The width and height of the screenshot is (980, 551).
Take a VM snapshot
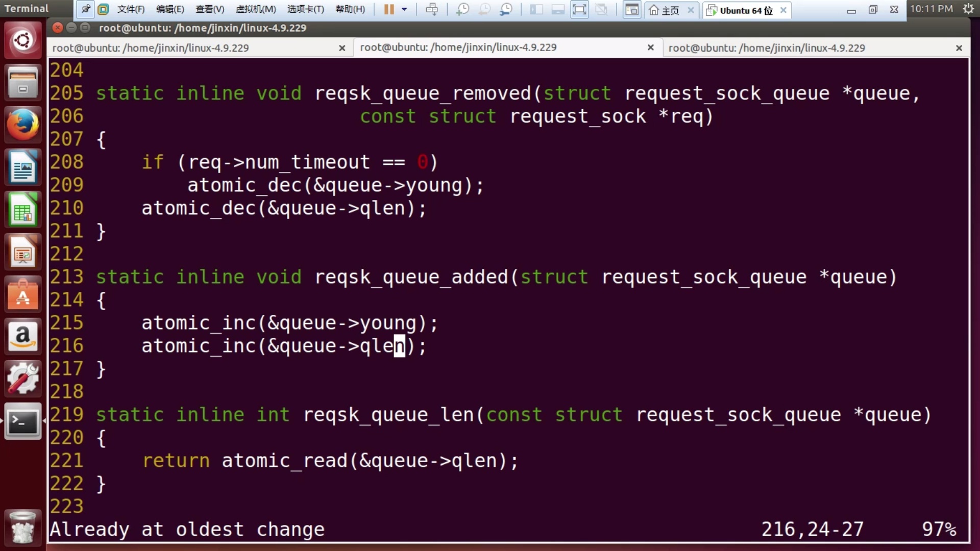point(462,9)
